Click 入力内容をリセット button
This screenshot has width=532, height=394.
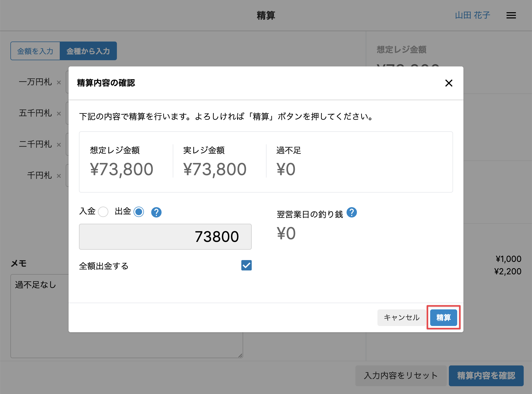(401, 376)
